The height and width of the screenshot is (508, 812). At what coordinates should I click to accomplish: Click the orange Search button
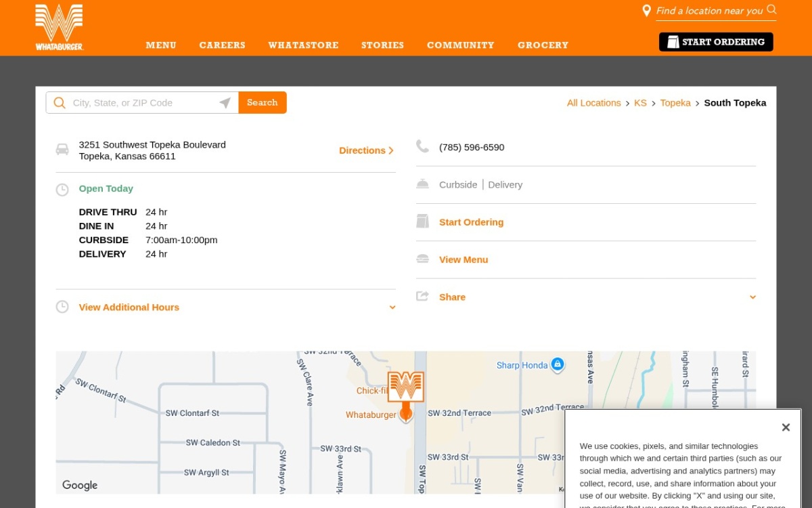pyautogui.click(x=263, y=103)
